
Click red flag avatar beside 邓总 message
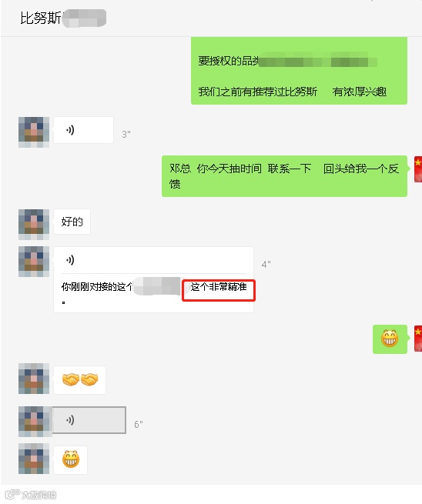click(x=418, y=169)
